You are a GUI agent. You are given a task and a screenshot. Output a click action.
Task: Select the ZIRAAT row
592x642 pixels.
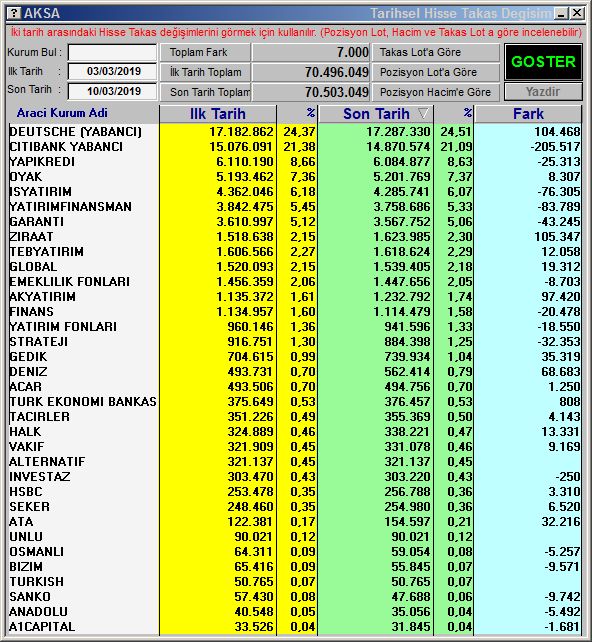[x=295, y=237]
